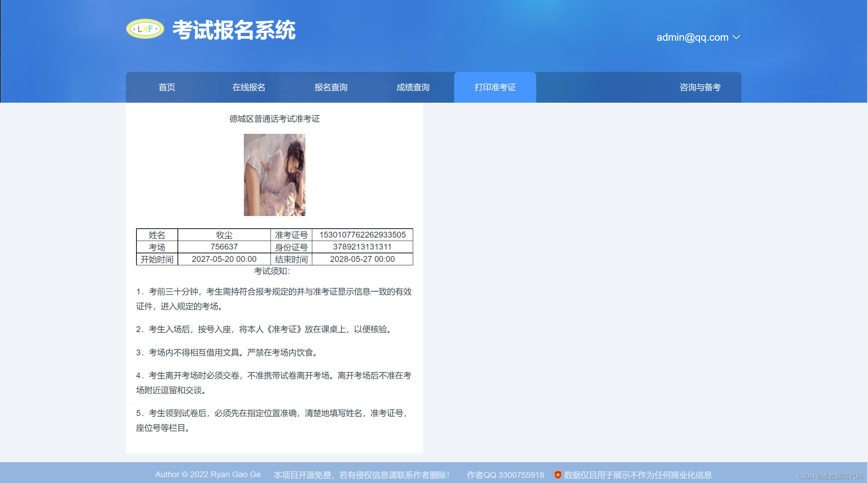Click the candidate name 牧尘 cell
The image size is (868, 483).
[224, 235]
